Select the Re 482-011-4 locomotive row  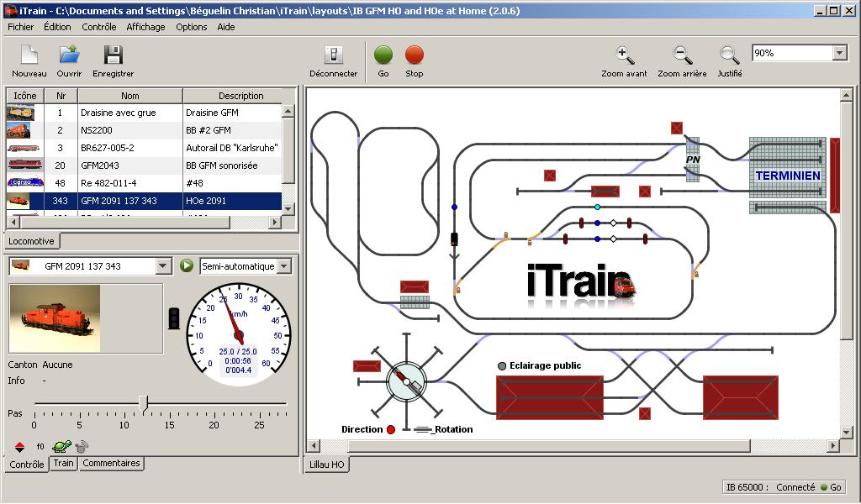click(x=145, y=182)
